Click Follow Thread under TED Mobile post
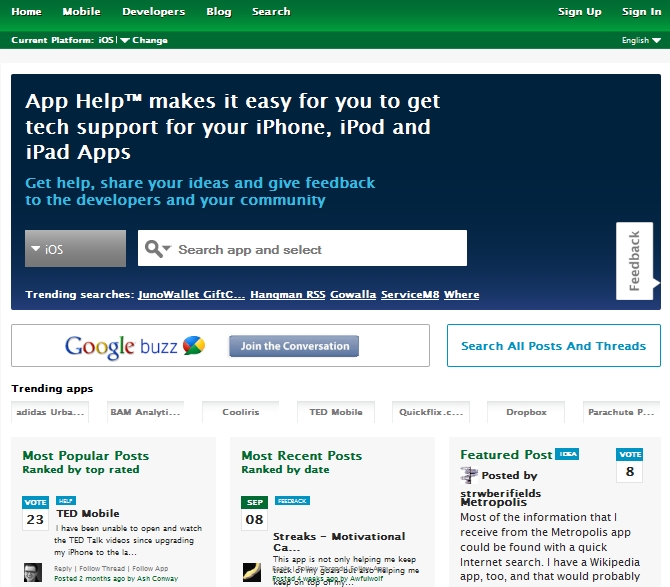 click(102, 569)
